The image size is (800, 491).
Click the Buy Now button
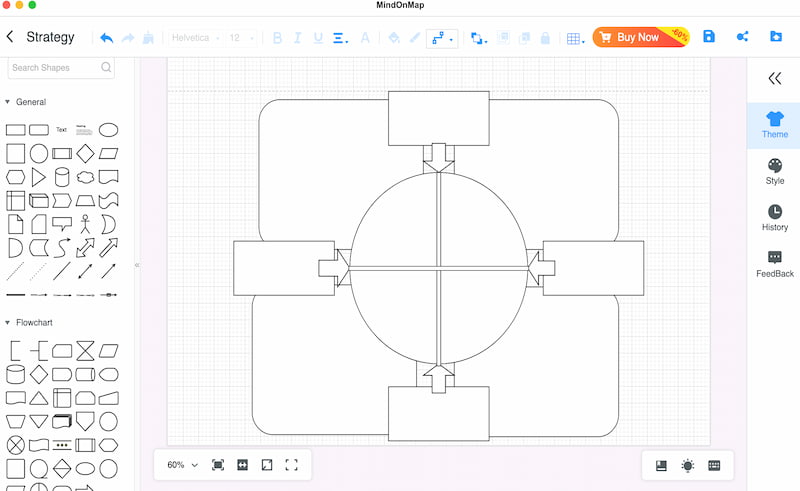coord(641,37)
